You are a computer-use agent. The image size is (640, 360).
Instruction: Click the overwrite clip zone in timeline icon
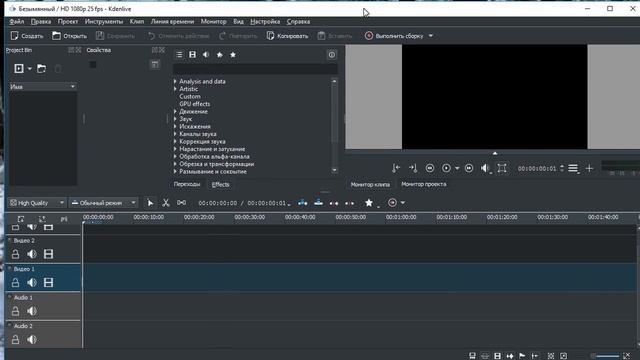click(x=318, y=203)
